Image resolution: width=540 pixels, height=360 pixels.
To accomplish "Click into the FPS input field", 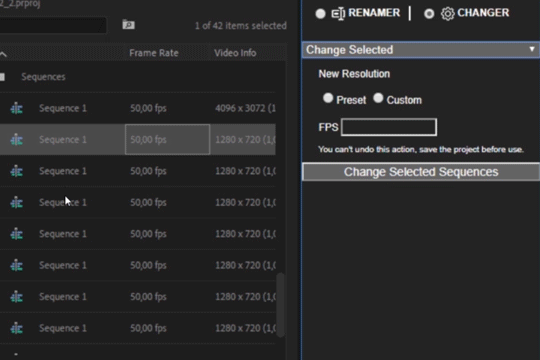I will click(389, 127).
